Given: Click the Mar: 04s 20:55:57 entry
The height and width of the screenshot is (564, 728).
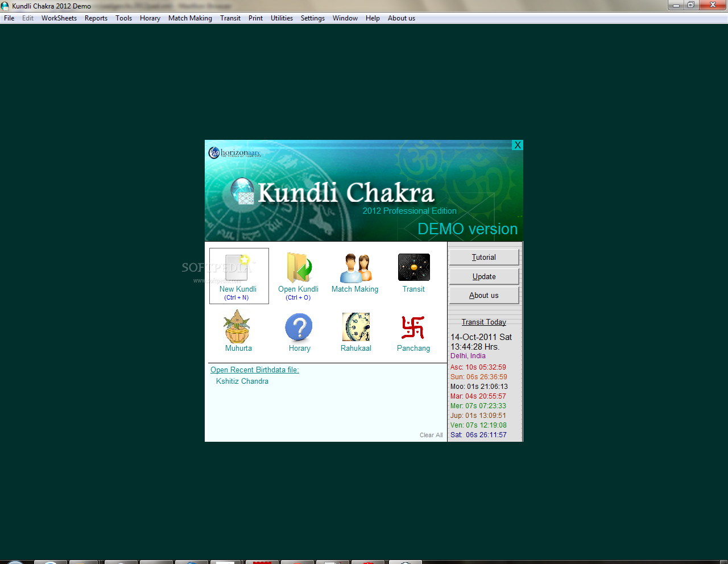Looking at the screenshot, I should pos(478,396).
